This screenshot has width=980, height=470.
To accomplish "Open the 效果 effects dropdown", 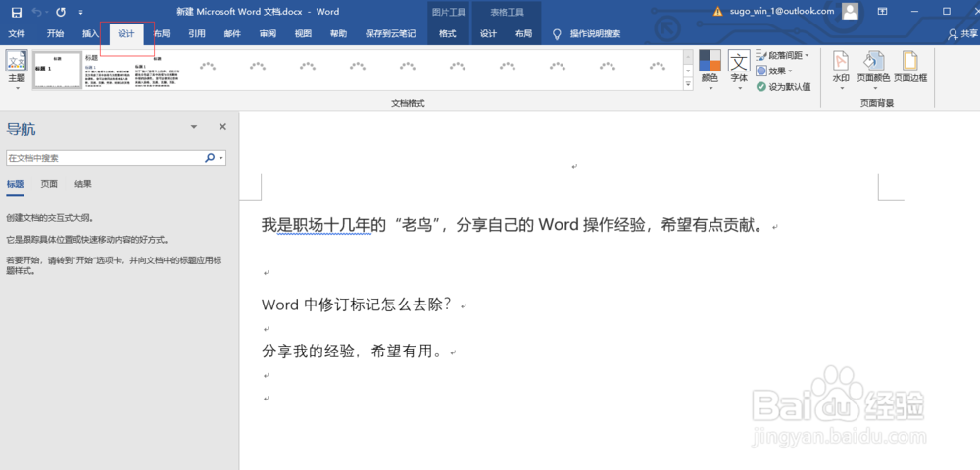I will click(774, 71).
